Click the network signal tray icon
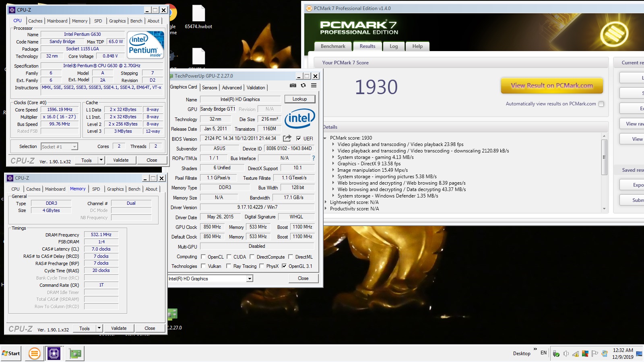The image size is (644, 362). point(576,354)
